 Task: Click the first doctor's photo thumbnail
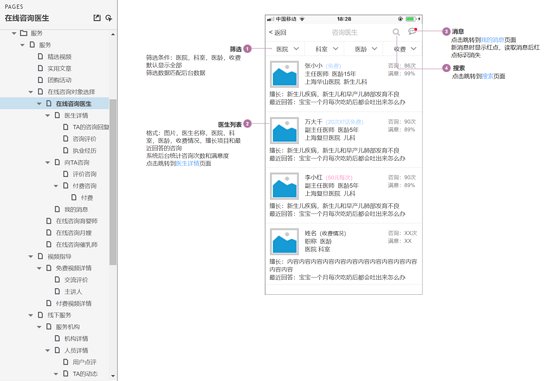click(x=284, y=74)
